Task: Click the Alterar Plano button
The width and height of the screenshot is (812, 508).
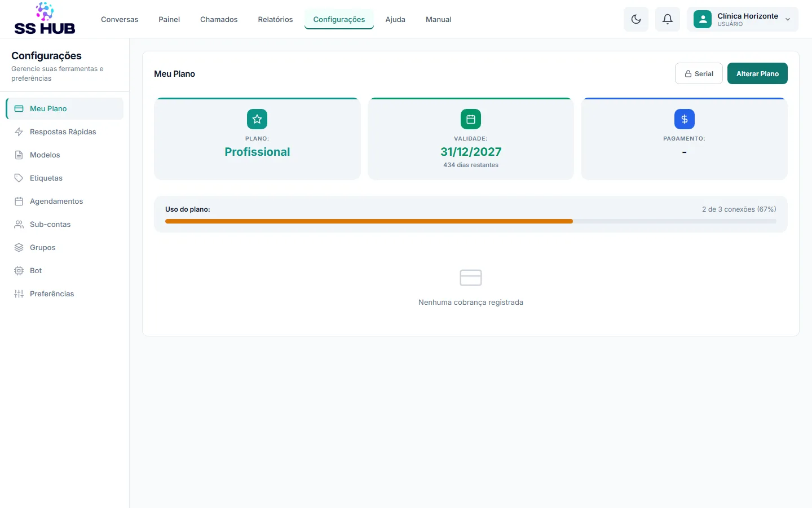Action: (x=757, y=73)
